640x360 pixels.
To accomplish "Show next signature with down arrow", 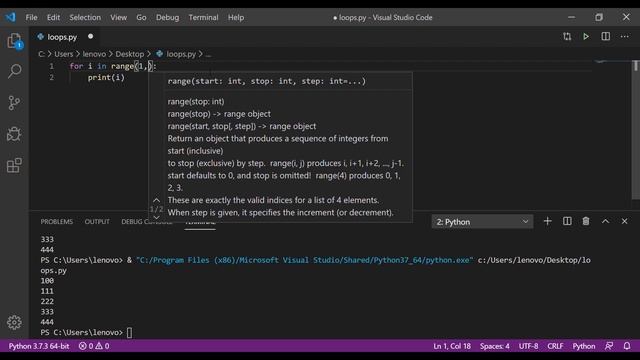I will pyautogui.click(x=156, y=218).
